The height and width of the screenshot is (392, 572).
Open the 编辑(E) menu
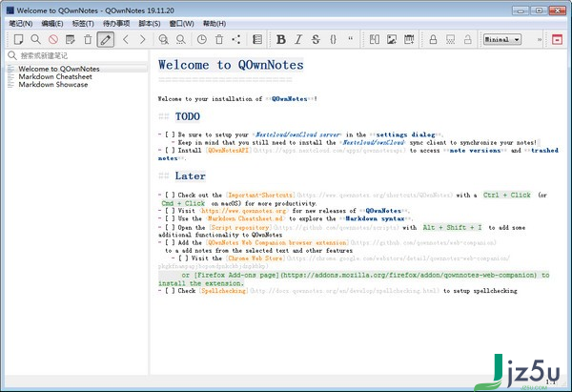coord(52,23)
